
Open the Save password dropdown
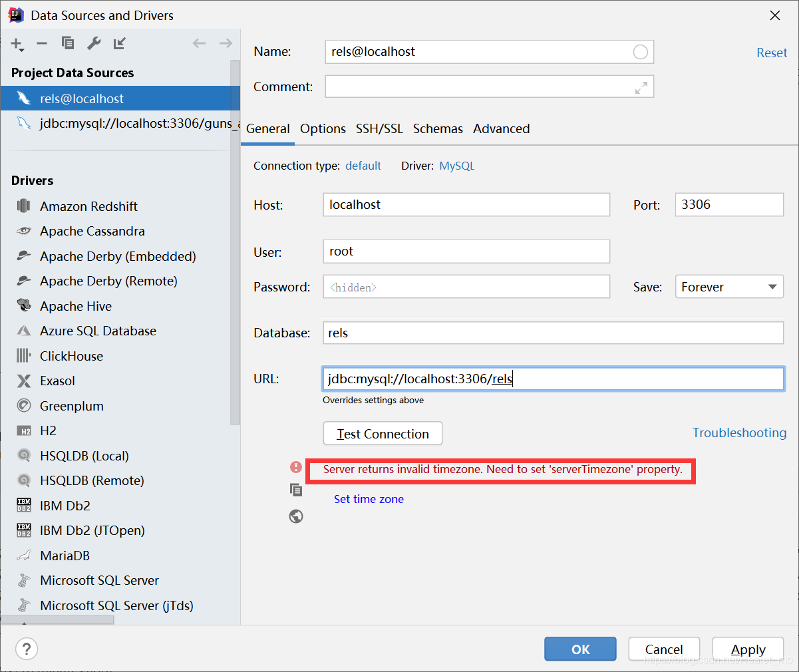tap(729, 286)
